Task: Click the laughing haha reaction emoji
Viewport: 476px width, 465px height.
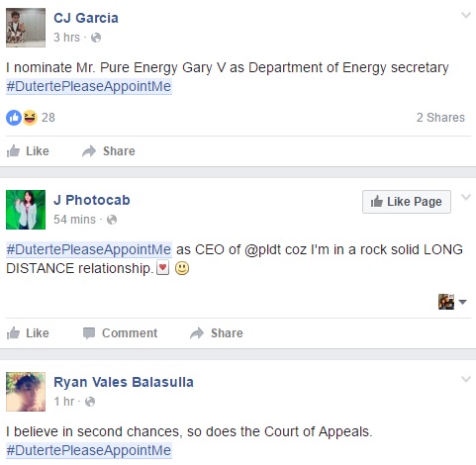Action: click(x=30, y=118)
